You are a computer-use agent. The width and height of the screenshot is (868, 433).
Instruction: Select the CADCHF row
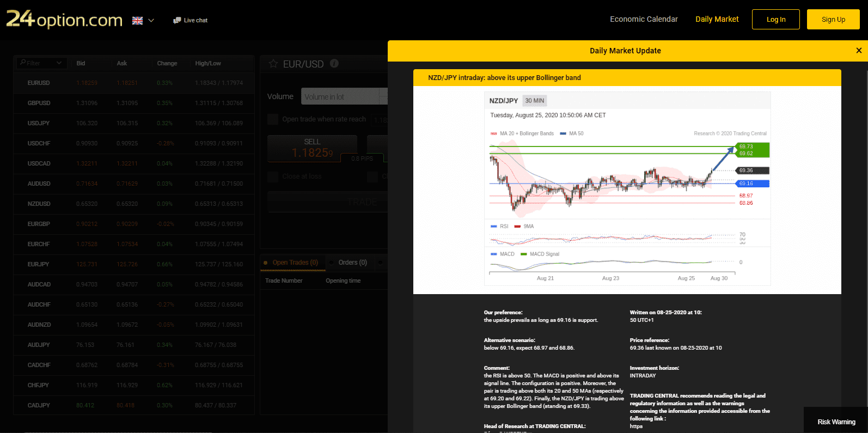click(134, 365)
